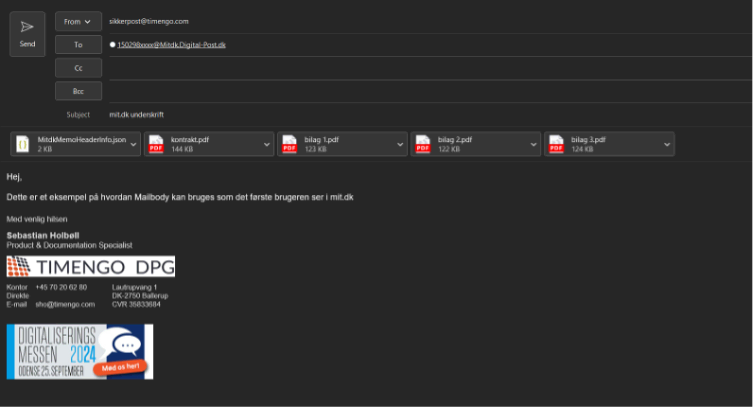Viewport: 755px width, 408px height.
Task: Open the MitdkMemoHeaderInfo.json attachment icon
Action: point(22,144)
